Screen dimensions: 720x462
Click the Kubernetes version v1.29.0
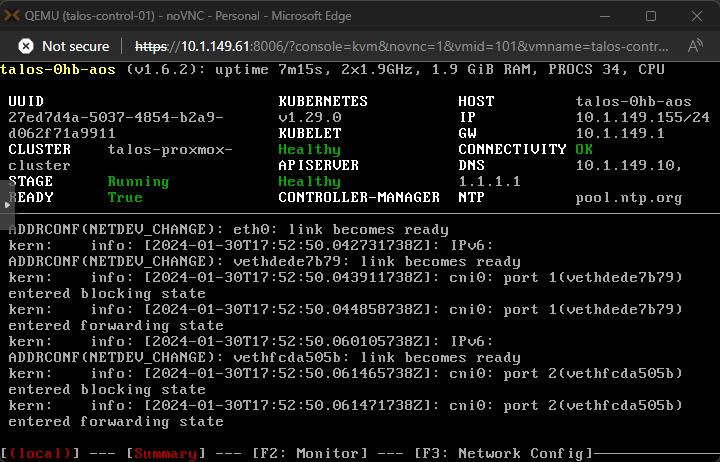pos(309,118)
